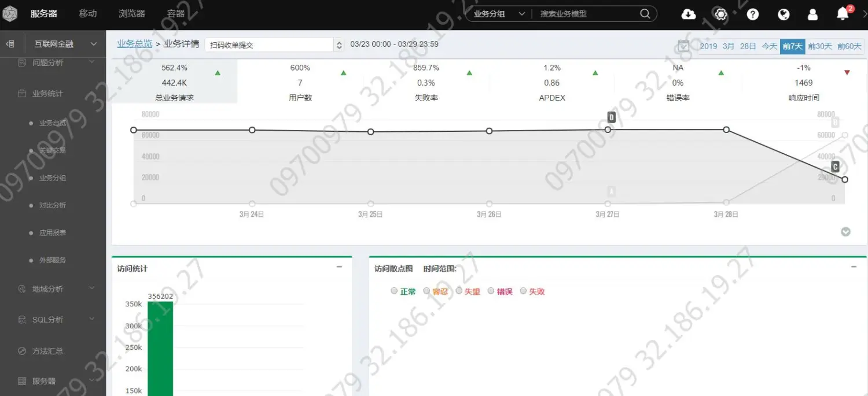Select the 失望 radio option
This screenshot has height=396, width=868.
coord(459,291)
